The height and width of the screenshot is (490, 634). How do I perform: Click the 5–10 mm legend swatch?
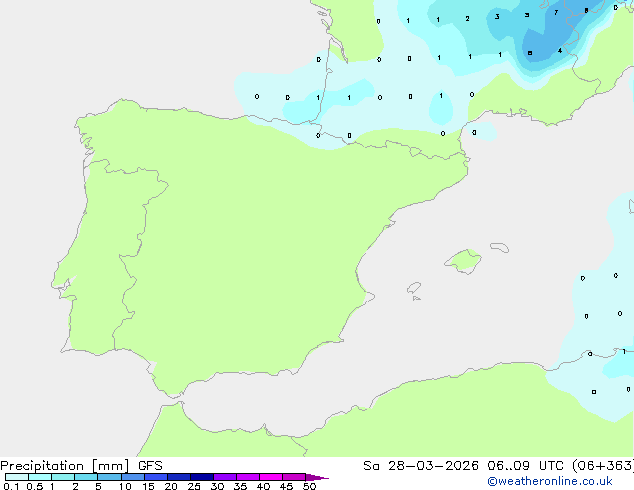(109, 477)
